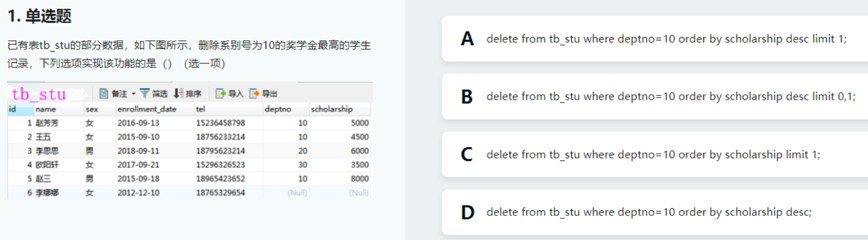Click the 排序 sort icon
Image resolution: width=868 pixels, height=240 pixels.
(x=179, y=94)
